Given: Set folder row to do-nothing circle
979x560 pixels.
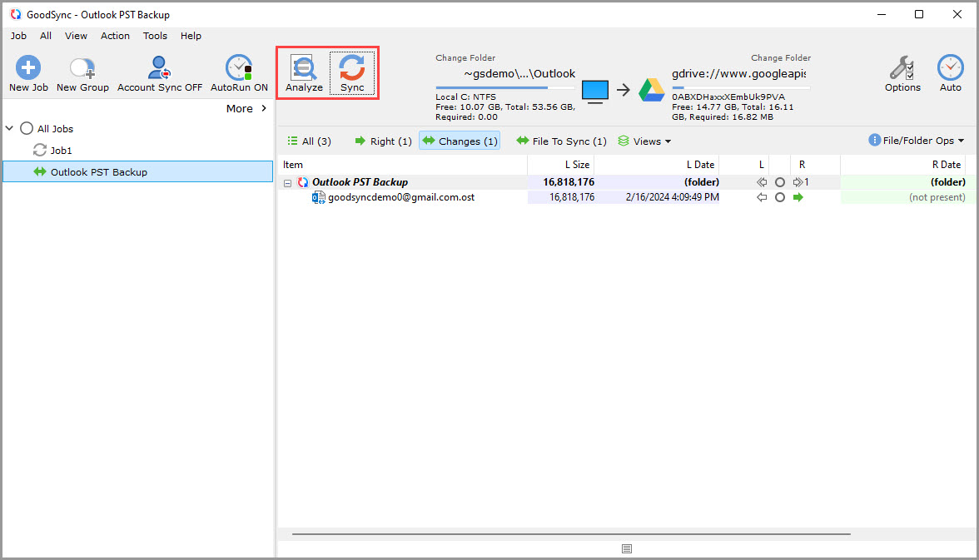Looking at the screenshot, I should 780,182.
